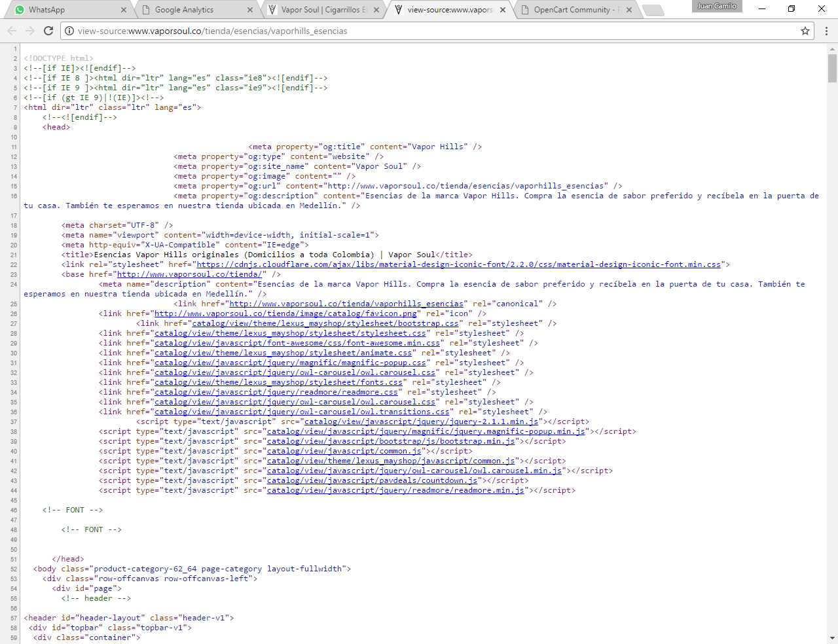Click the first FONT comment on line 46

click(73, 510)
